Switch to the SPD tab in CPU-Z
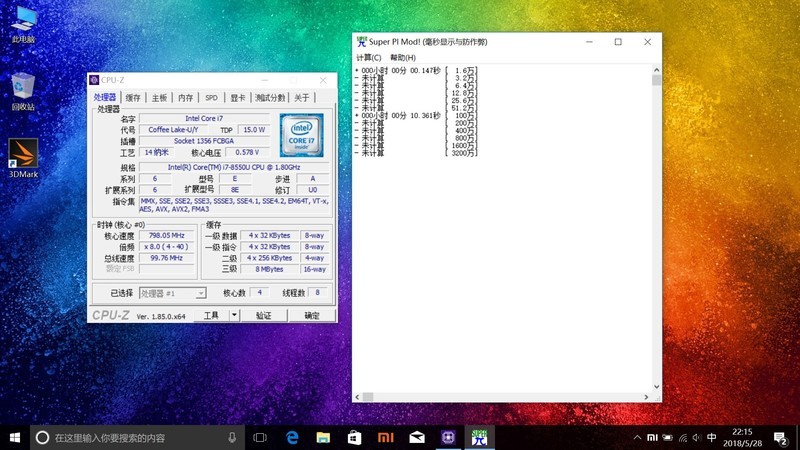This screenshot has height=450, width=800. point(211,98)
